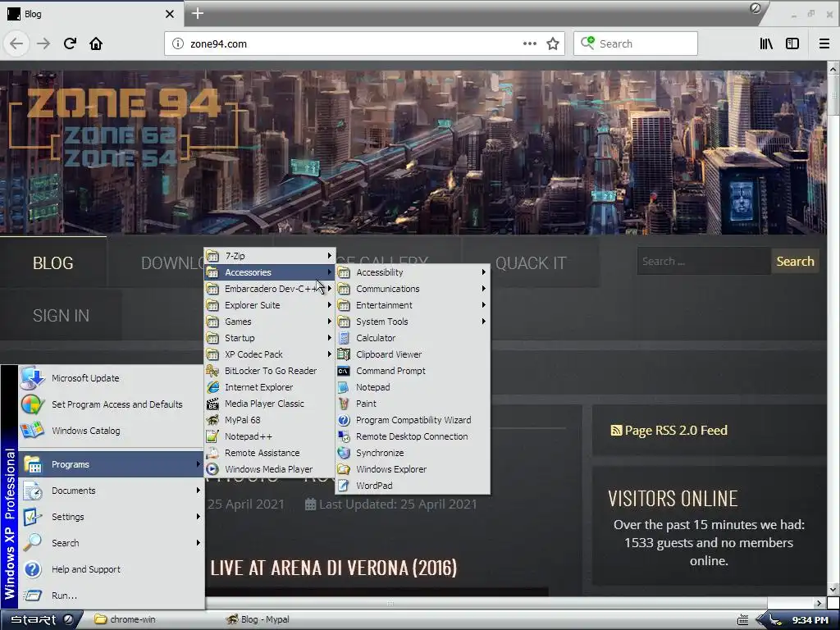Expand the Entertainment submenu
The image size is (840, 630).
(x=413, y=305)
